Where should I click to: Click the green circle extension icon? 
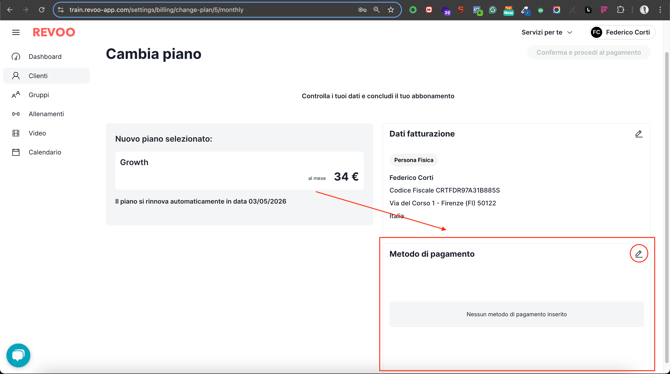coord(413,10)
